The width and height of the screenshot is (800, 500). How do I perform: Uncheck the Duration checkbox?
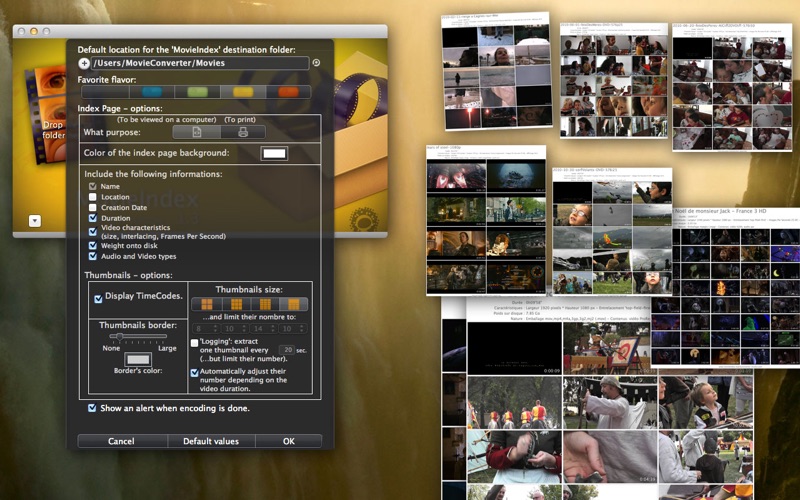click(x=92, y=218)
